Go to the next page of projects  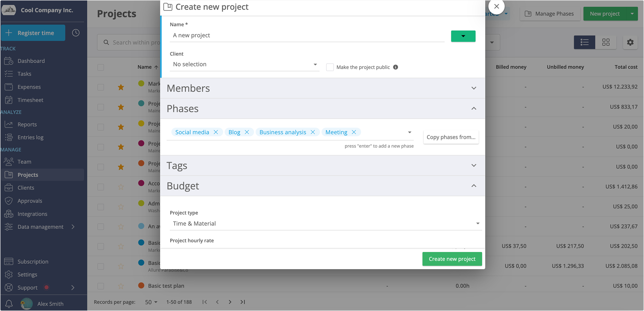230,302
